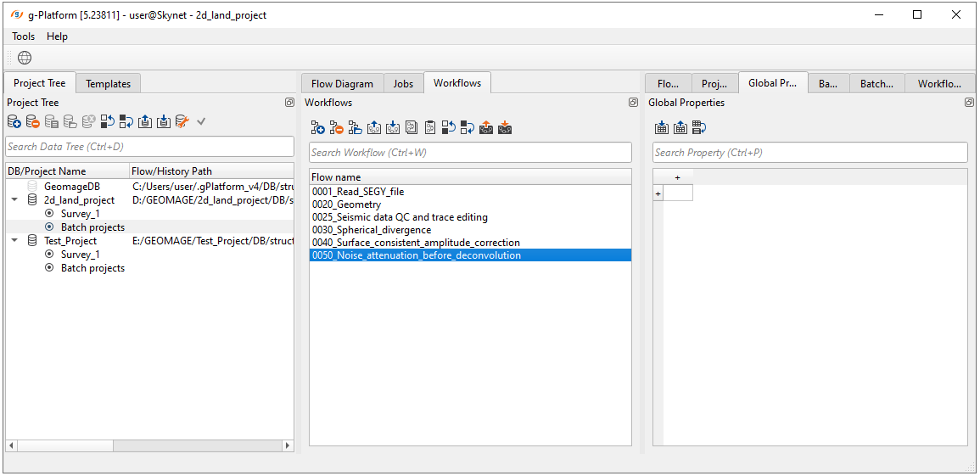Click the first import icon in Global Properties
The image size is (980, 476).
(662, 128)
